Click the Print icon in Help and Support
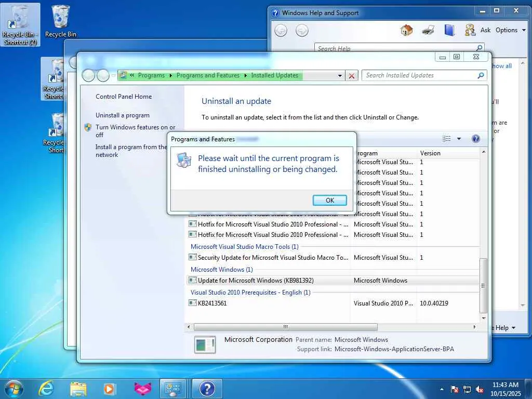 [428, 30]
